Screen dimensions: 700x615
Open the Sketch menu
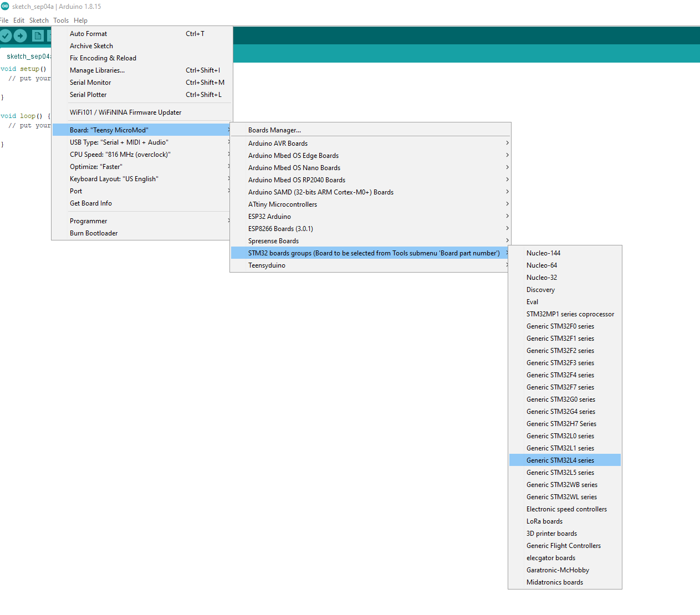point(39,20)
